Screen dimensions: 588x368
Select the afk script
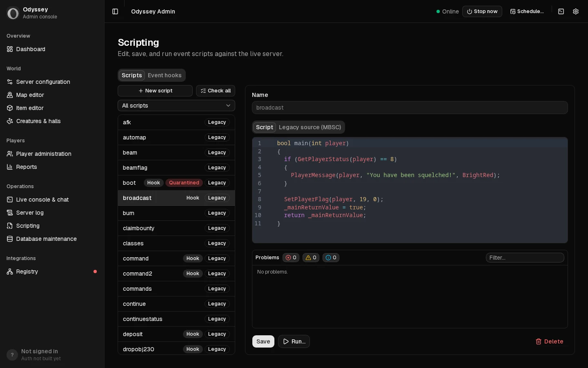[176, 122]
